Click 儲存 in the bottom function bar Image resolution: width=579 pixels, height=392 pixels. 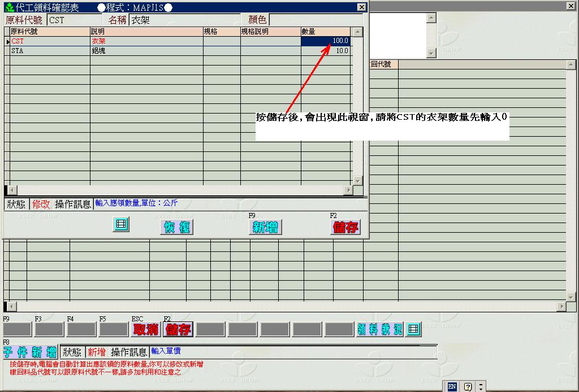coord(178,329)
